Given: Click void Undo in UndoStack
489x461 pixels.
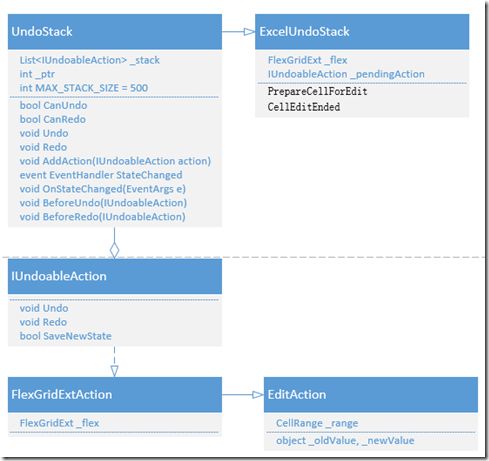Looking at the screenshot, I should coord(44,133).
